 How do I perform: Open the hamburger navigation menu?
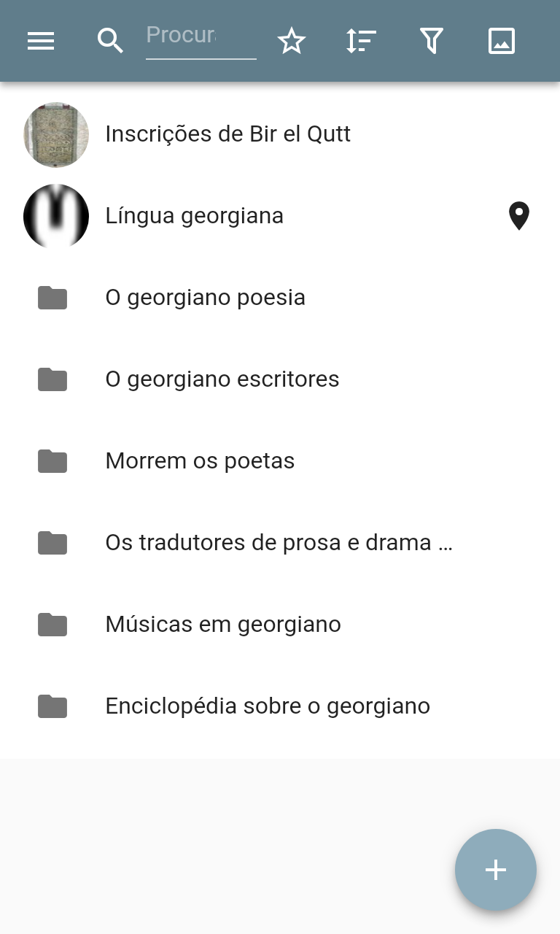pyautogui.click(x=41, y=42)
